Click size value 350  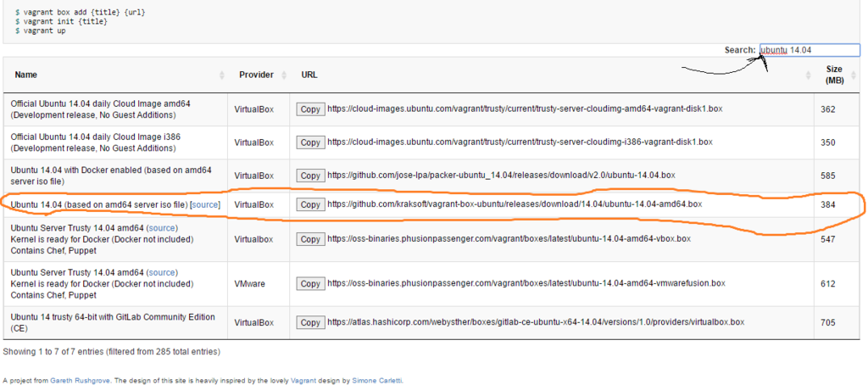click(x=828, y=142)
